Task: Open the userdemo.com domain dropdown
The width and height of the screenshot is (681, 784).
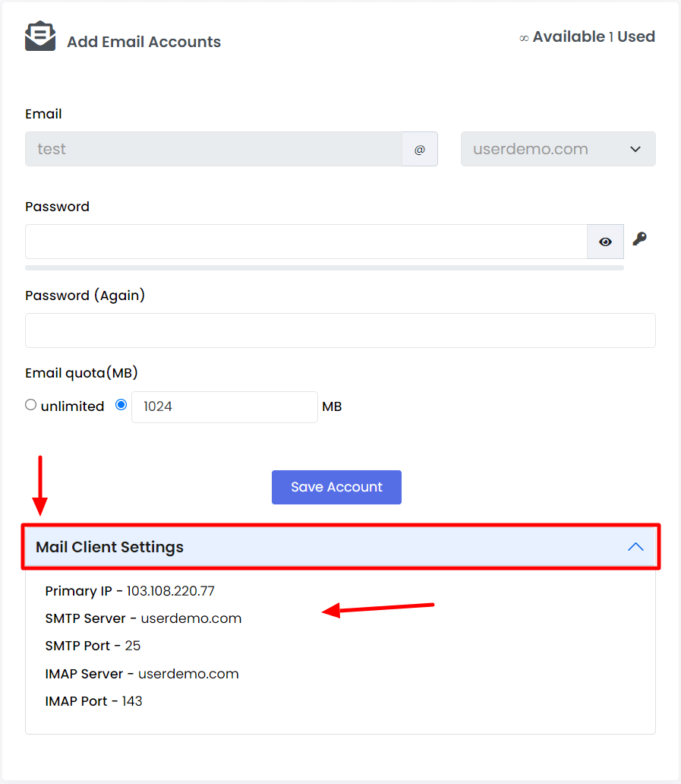Action: 558,149
